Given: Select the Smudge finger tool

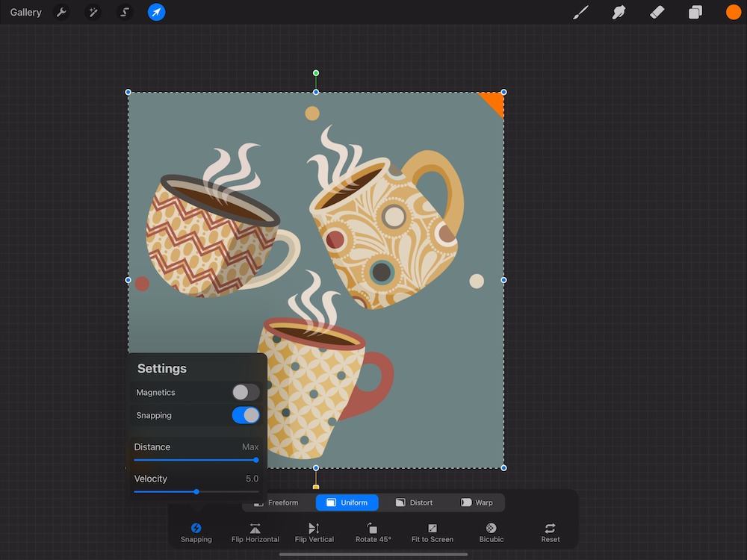Looking at the screenshot, I should click(619, 13).
